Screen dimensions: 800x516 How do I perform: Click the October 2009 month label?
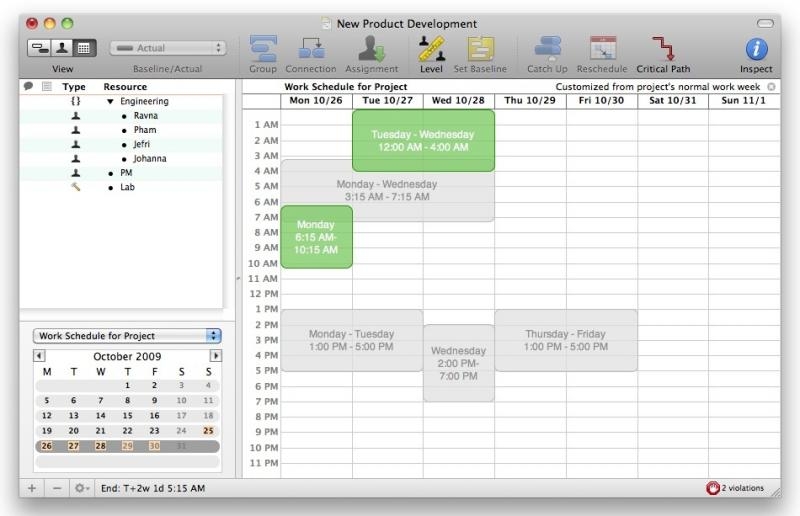coord(127,356)
